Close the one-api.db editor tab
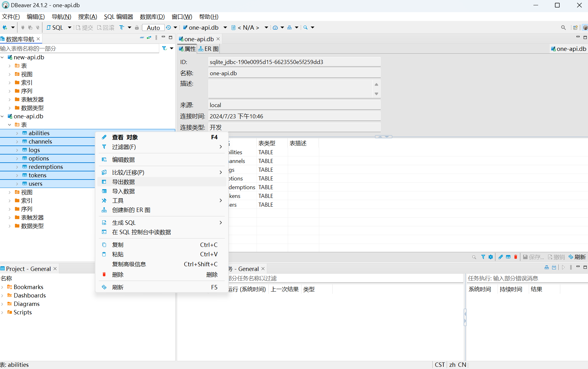This screenshot has width=588, height=369. 218,39
